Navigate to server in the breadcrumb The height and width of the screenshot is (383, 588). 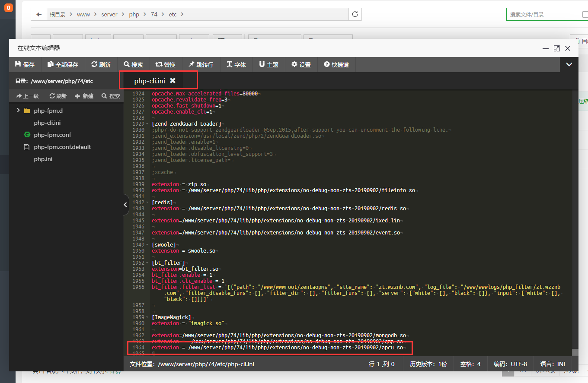tap(109, 14)
